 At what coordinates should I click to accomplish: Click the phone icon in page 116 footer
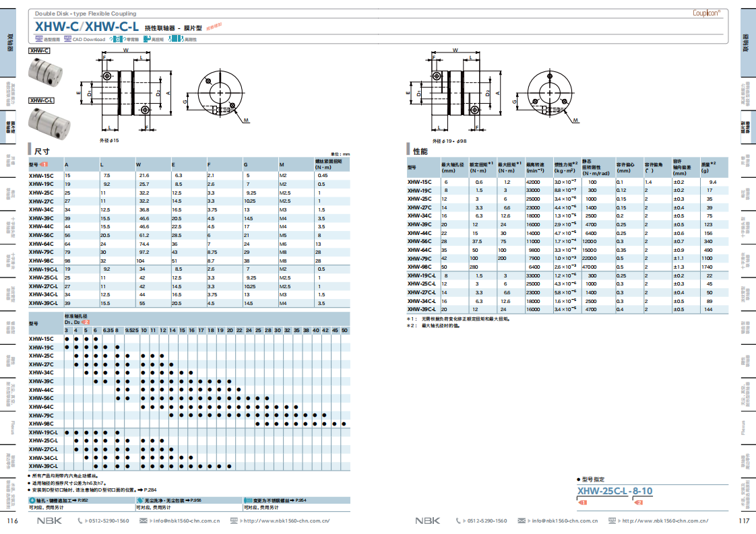click(x=80, y=521)
